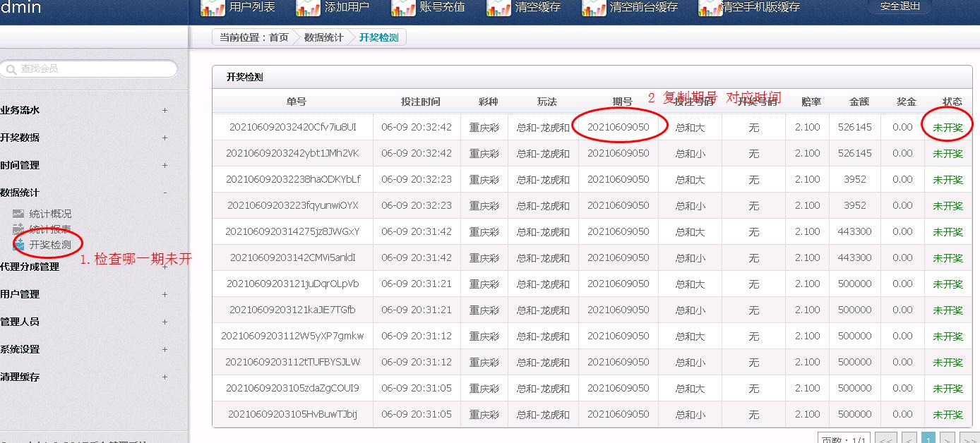Open 统计概况 via its sidebar icon

[18, 214]
